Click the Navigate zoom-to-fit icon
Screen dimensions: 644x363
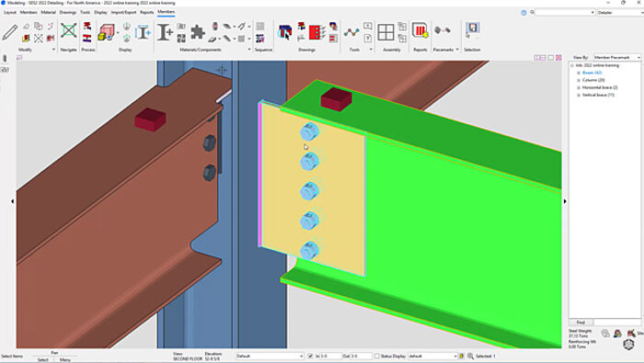69,30
